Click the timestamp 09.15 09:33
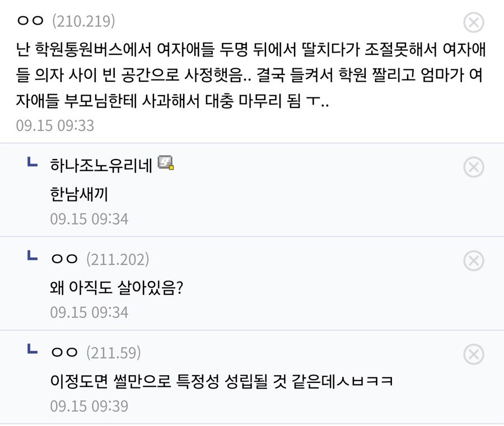This screenshot has width=504, height=426. pos(55,125)
